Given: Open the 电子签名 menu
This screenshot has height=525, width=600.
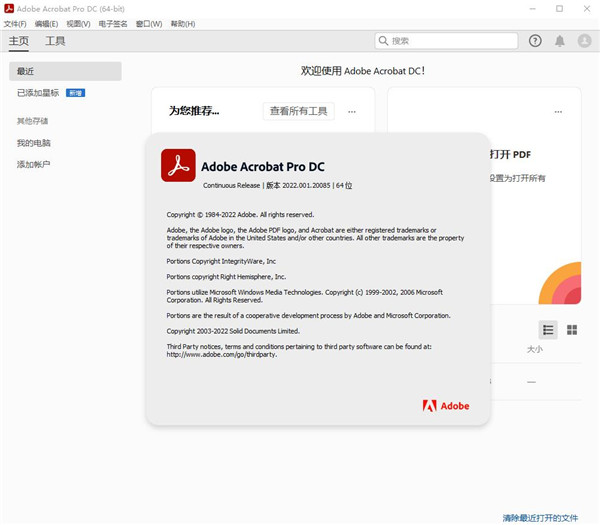Looking at the screenshot, I should (113, 24).
